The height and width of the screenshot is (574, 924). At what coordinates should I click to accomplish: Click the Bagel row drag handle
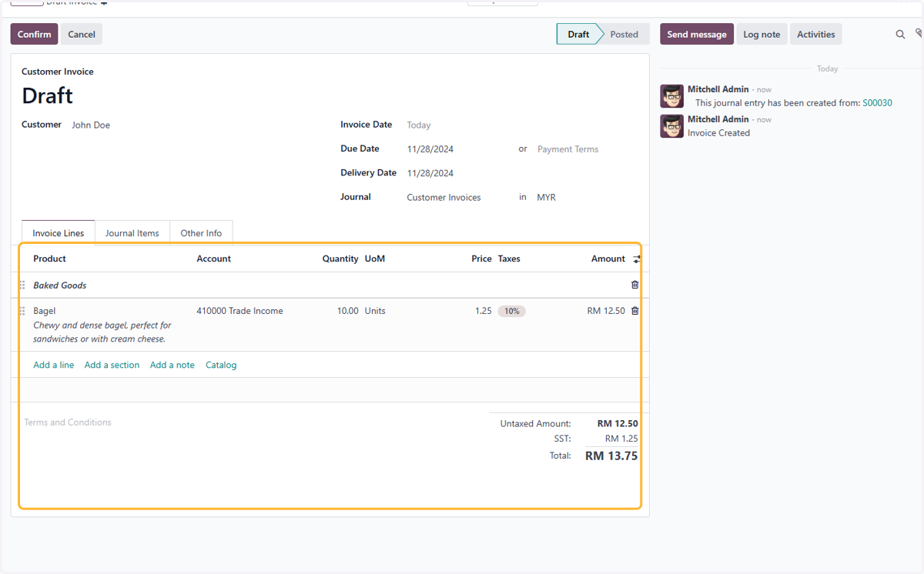coord(22,312)
